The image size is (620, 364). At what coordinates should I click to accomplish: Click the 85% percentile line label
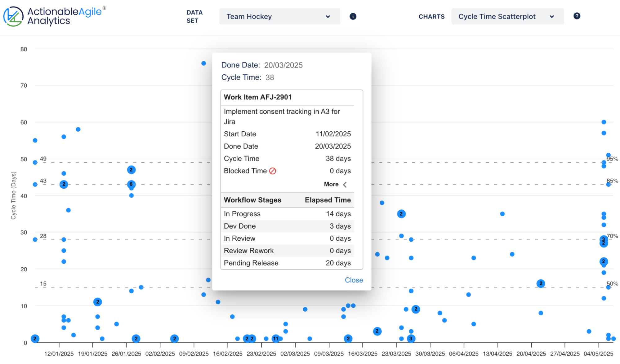pos(612,181)
